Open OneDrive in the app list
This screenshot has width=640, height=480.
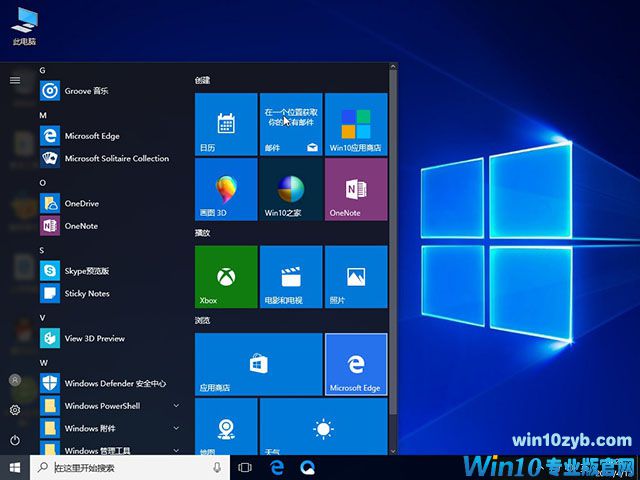pos(81,203)
